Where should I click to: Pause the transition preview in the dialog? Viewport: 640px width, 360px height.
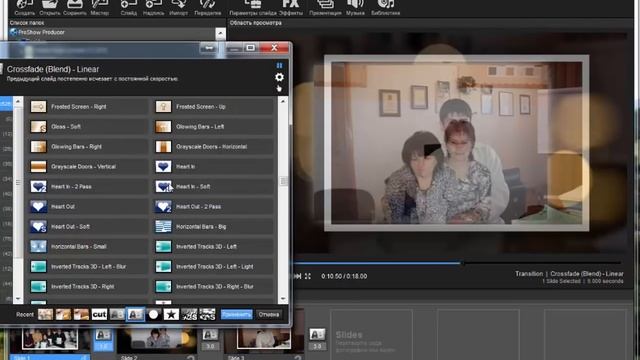point(279,65)
